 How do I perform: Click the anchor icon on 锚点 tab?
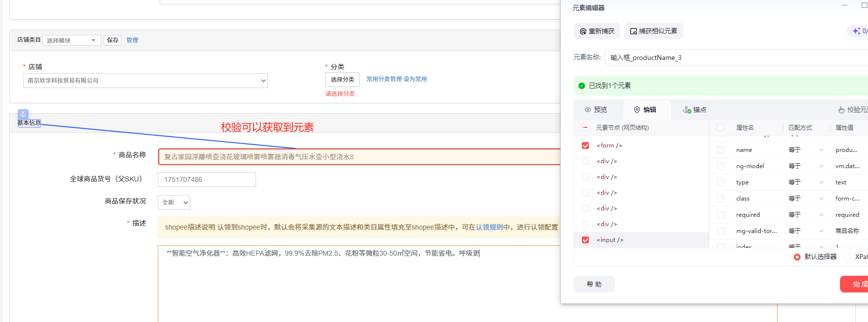coord(687,110)
